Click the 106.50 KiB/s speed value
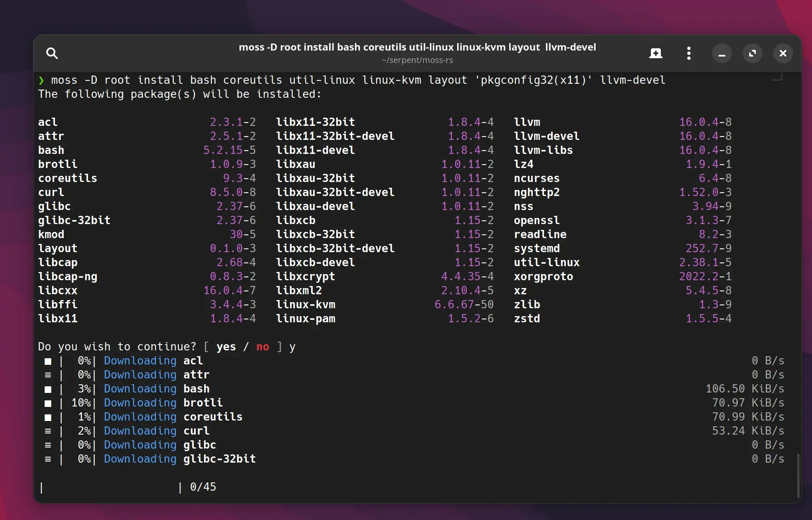The image size is (812, 520). 745,389
